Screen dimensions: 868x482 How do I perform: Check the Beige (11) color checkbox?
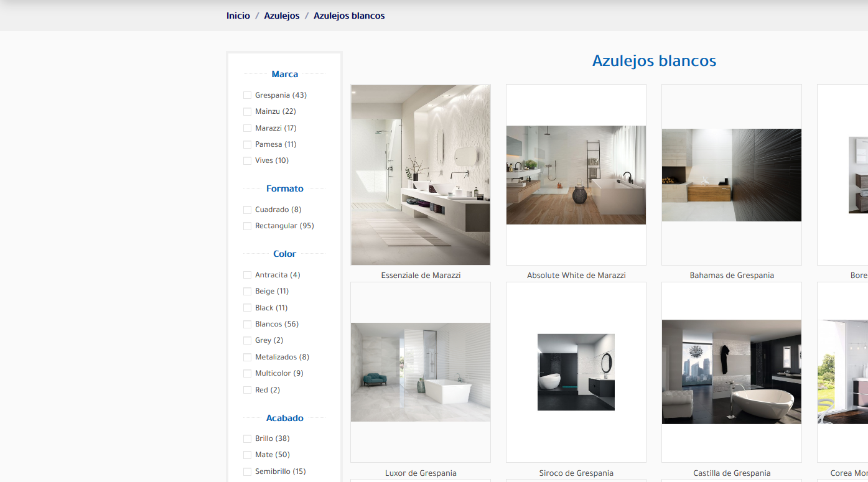247,292
